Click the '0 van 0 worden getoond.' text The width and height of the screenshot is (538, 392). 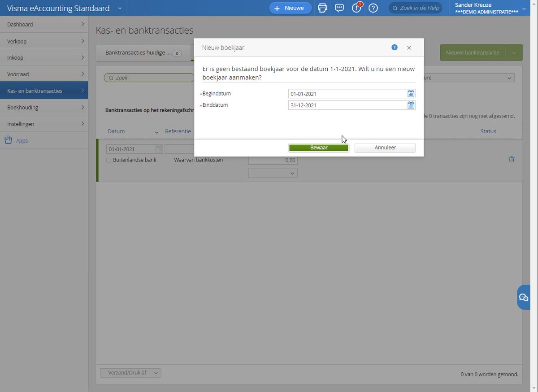tap(490, 374)
